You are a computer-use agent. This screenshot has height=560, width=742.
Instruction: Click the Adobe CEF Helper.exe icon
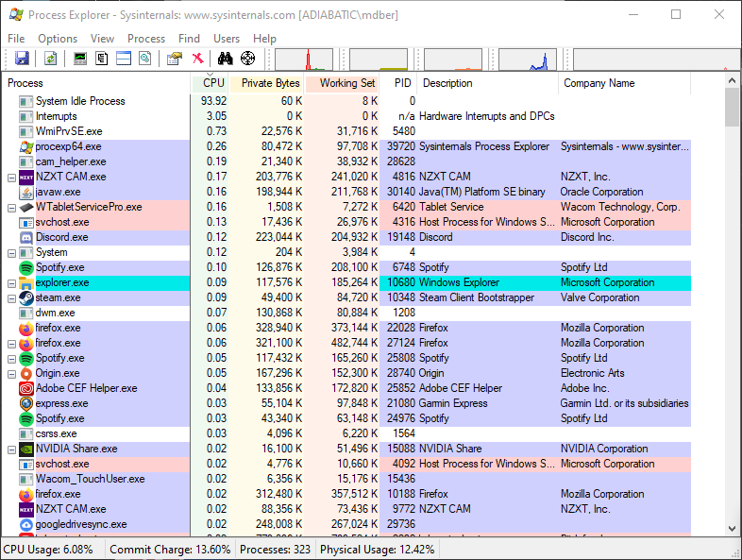click(x=26, y=389)
